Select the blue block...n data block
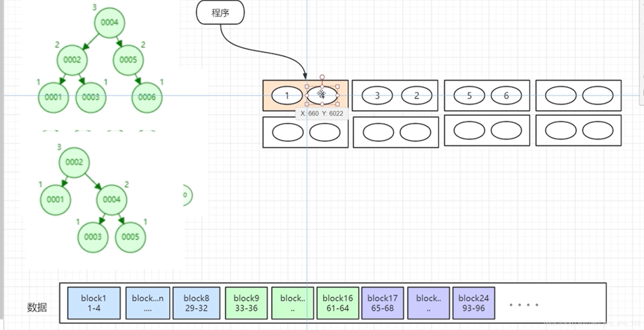The width and height of the screenshot is (644, 330). (x=148, y=303)
